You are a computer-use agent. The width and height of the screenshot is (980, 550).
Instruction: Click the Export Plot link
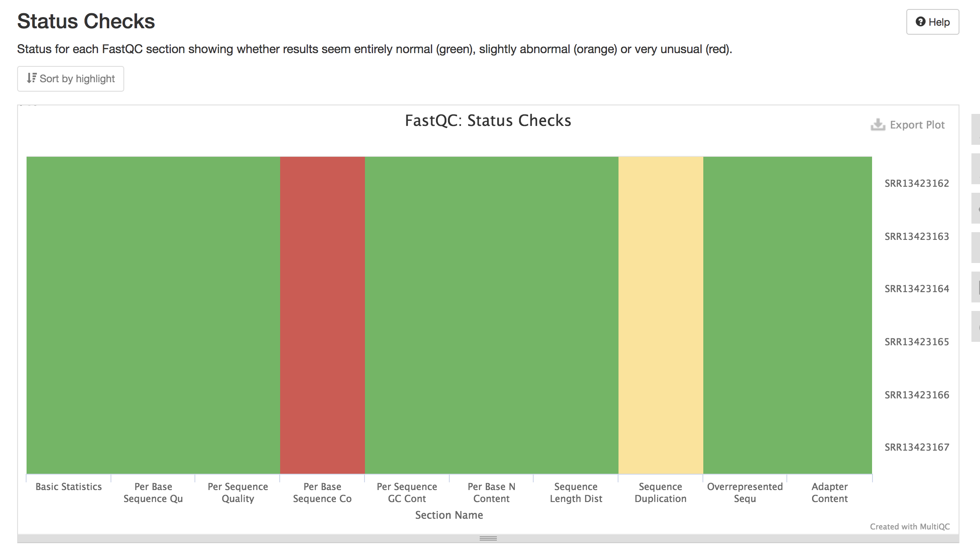pyautogui.click(x=917, y=125)
